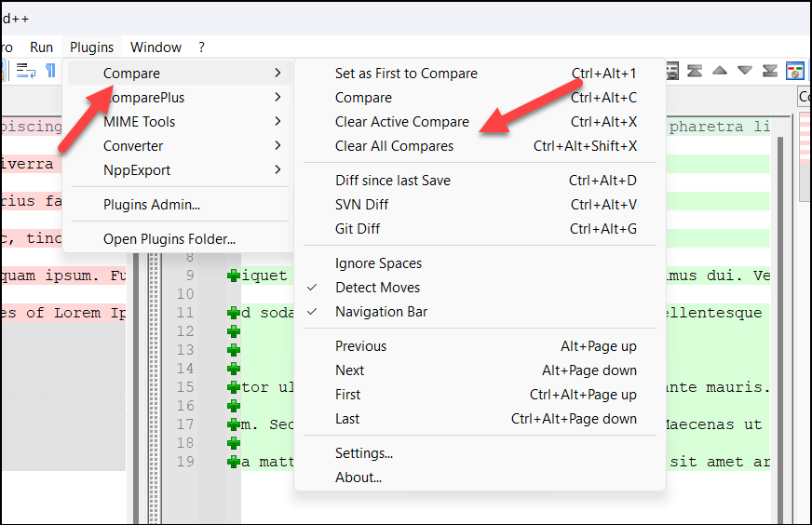The image size is (812, 525).
Task: Click the compare navigation bar toolbar icon
Action: pos(795,71)
